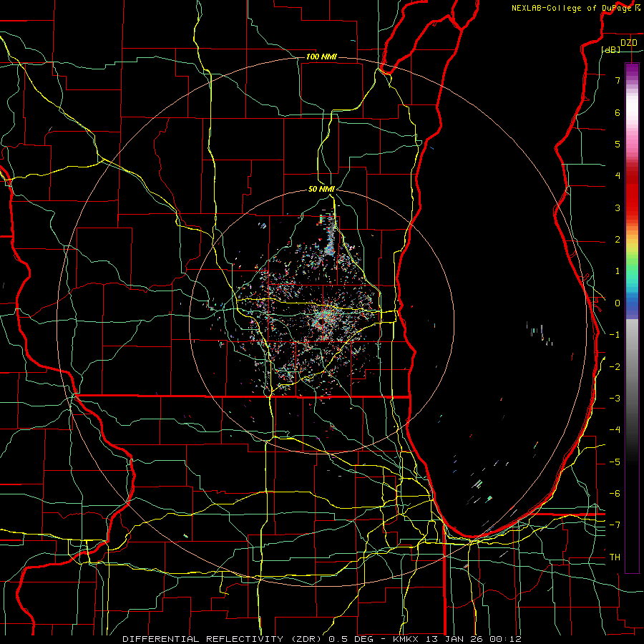This screenshot has height=644, width=644.
Task: Click the 5 value on color scale
Action: pos(618,144)
